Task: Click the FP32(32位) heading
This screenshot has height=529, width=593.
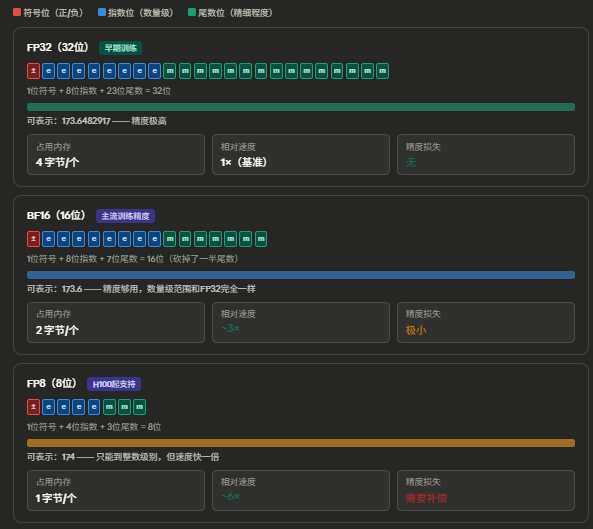Action: coord(58,48)
